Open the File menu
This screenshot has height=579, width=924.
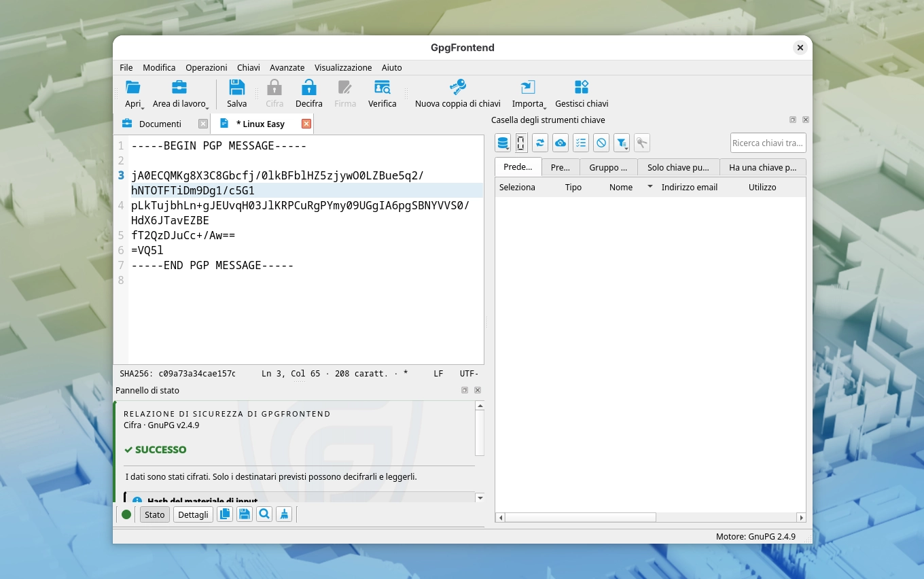tap(126, 68)
